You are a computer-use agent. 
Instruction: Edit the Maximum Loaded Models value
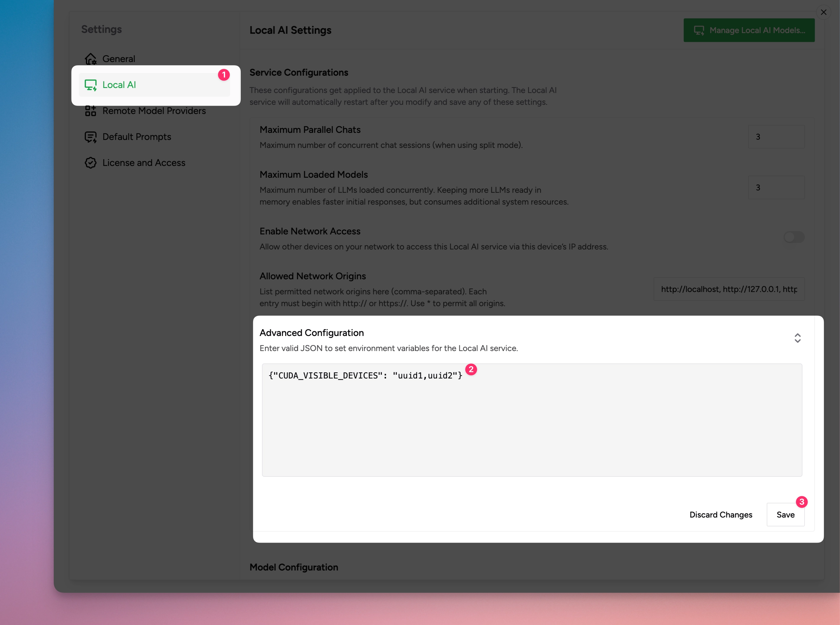tap(776, 187)
